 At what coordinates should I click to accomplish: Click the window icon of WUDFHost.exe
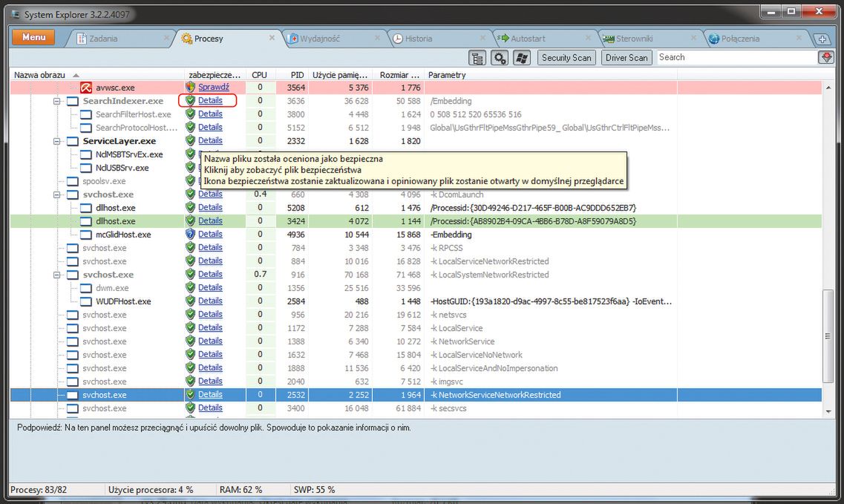click(86, 301)
